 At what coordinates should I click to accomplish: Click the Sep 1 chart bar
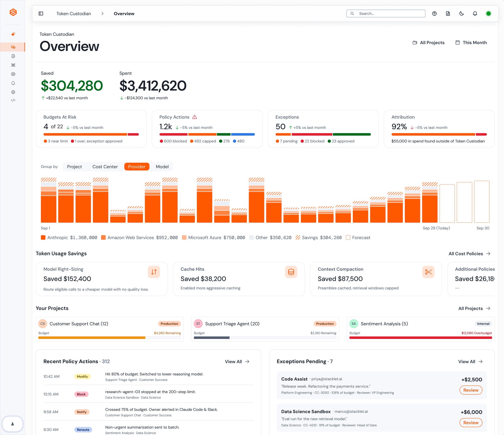49,200
